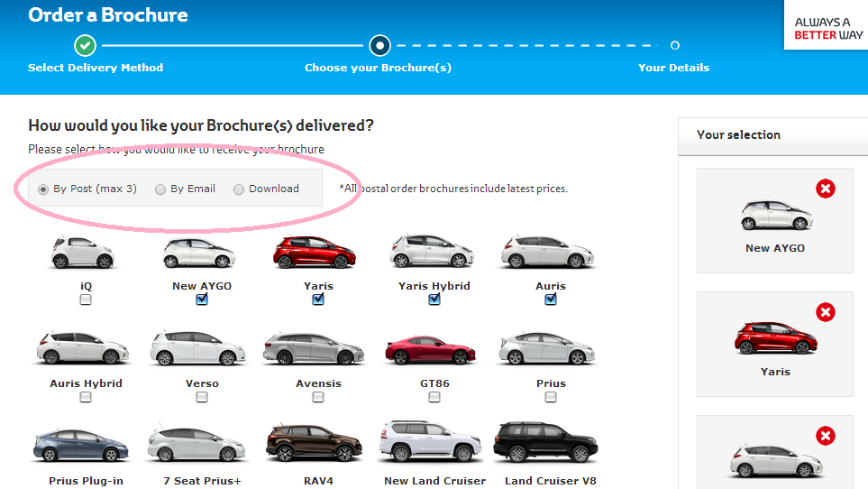Screen dimensions: 868x489
Task: Remove the third selected car from Your selection
Action: 826,436
